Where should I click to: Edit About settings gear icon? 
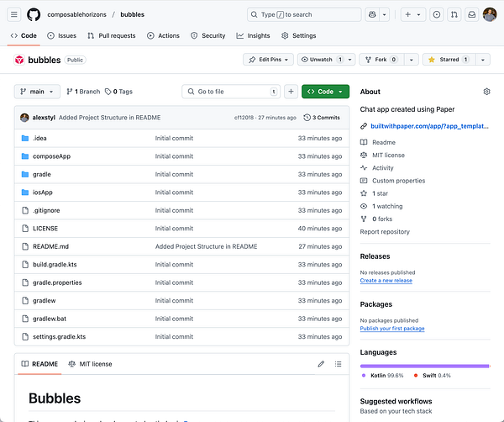[486, 92]
